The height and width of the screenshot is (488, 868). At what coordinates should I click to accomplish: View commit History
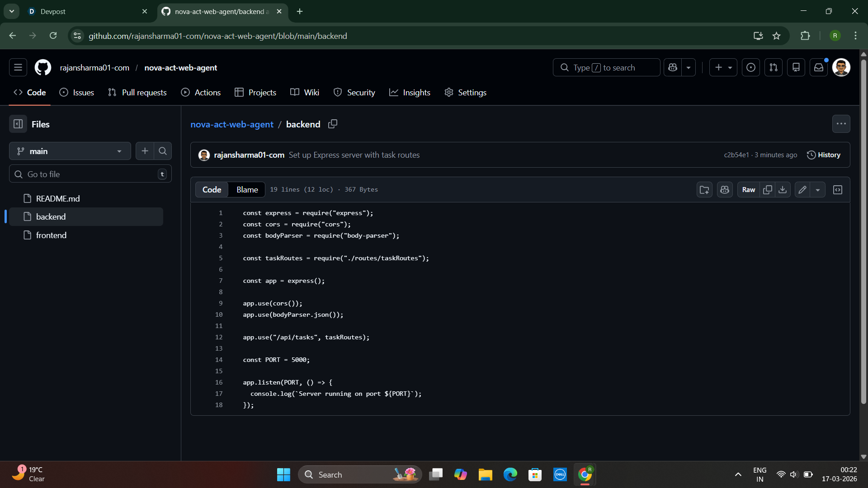point(823,155)
